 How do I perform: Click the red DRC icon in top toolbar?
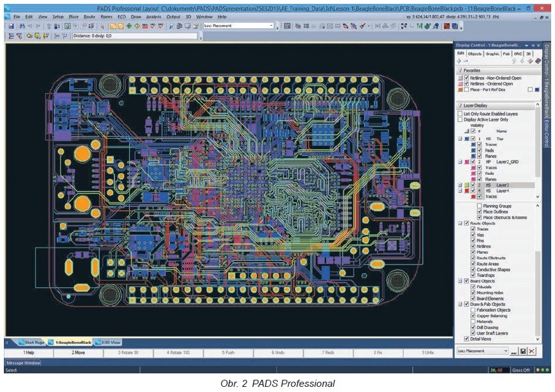coord(446,26)
